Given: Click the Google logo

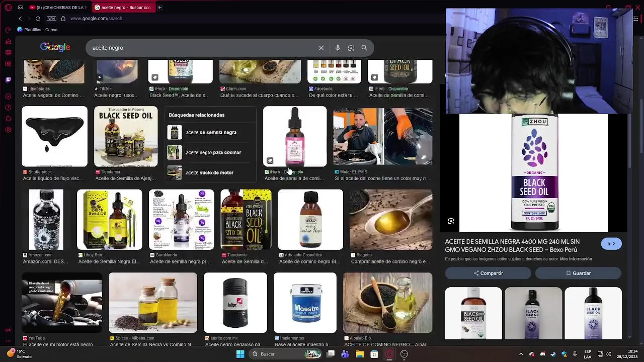Looking at the screenshot, I should 55,47.
